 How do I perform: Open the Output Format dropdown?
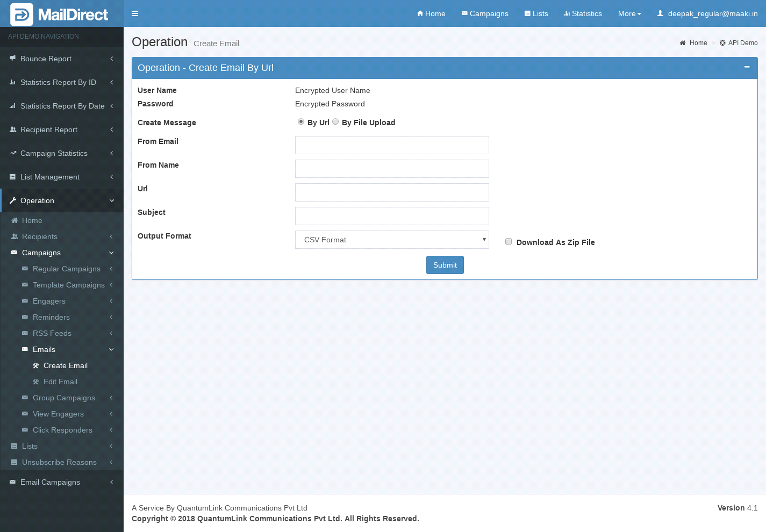click(x=392, y=240)
